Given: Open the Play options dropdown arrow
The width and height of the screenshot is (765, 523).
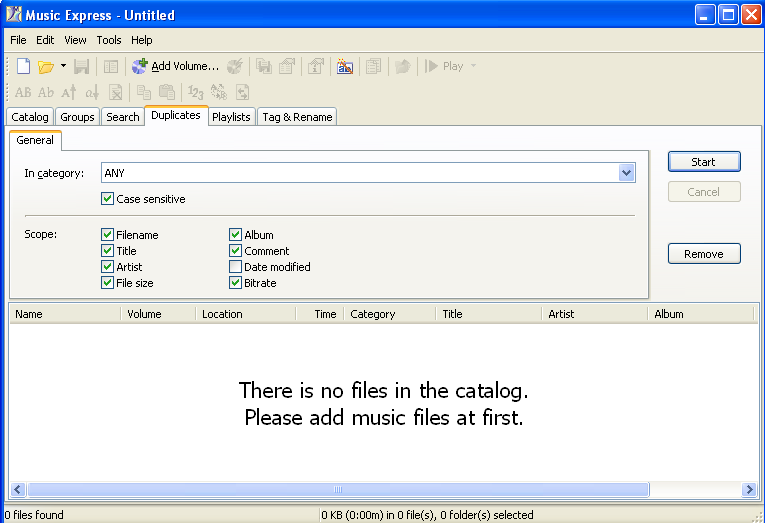Looking at the screenshot, I should pyautogui.click(x=473, y=65).
